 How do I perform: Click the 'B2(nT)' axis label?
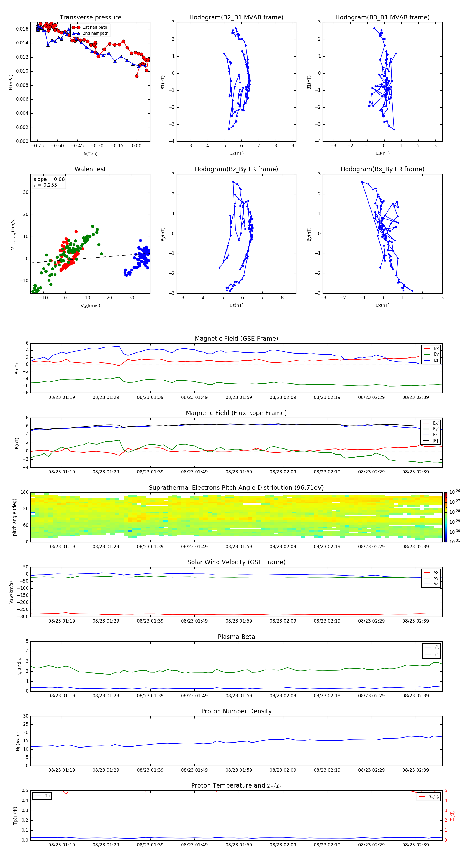pos(236,153)
